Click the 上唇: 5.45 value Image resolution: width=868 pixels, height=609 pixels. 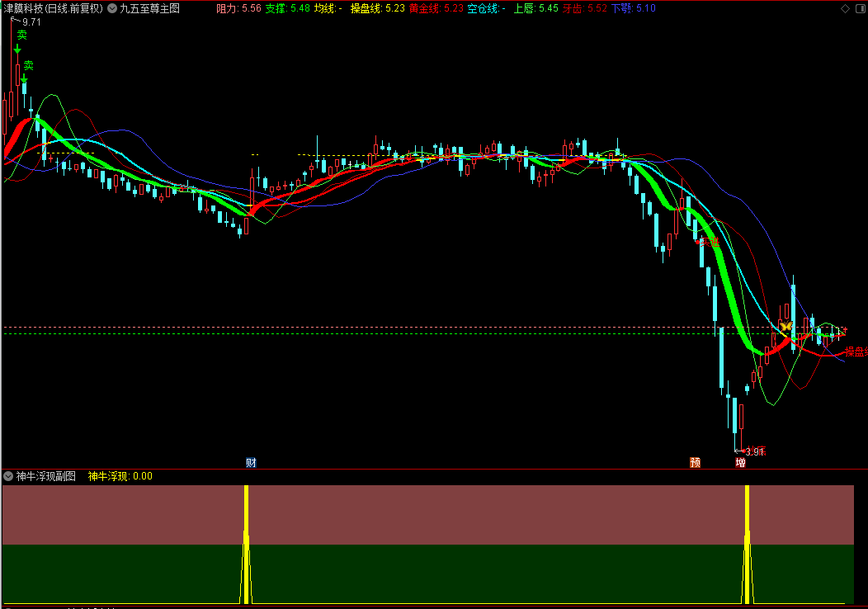tap(535, 8)
